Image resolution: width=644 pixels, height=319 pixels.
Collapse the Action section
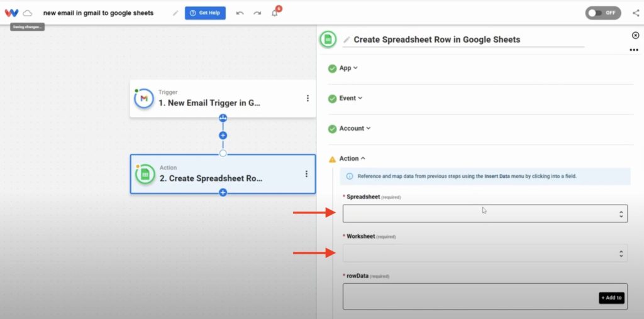352,158
